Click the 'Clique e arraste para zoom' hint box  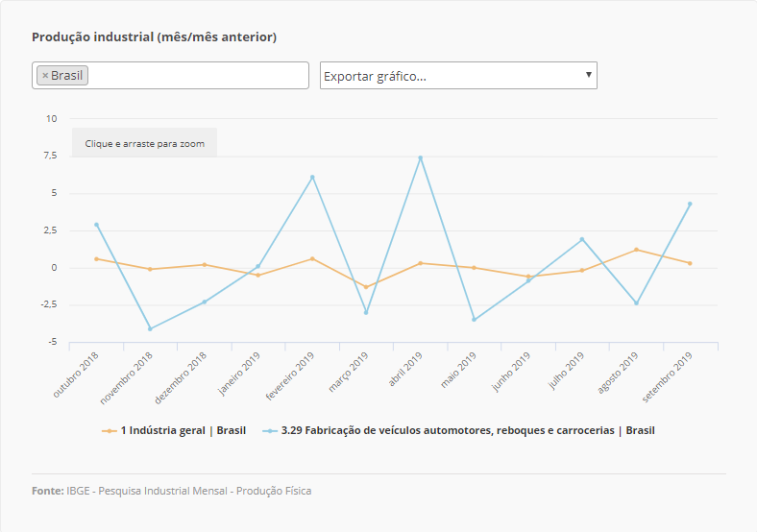coord(145,143)
